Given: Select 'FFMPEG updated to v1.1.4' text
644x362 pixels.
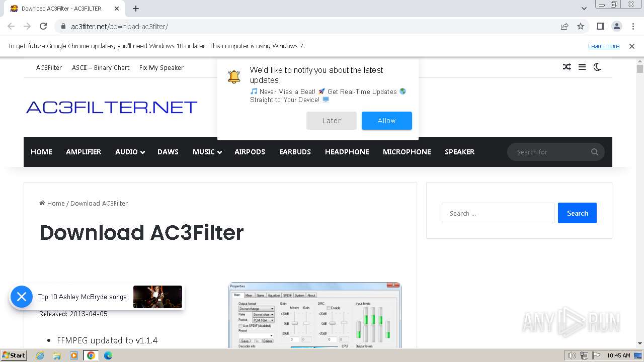Looking at the screenshot, I should [107, 340].
